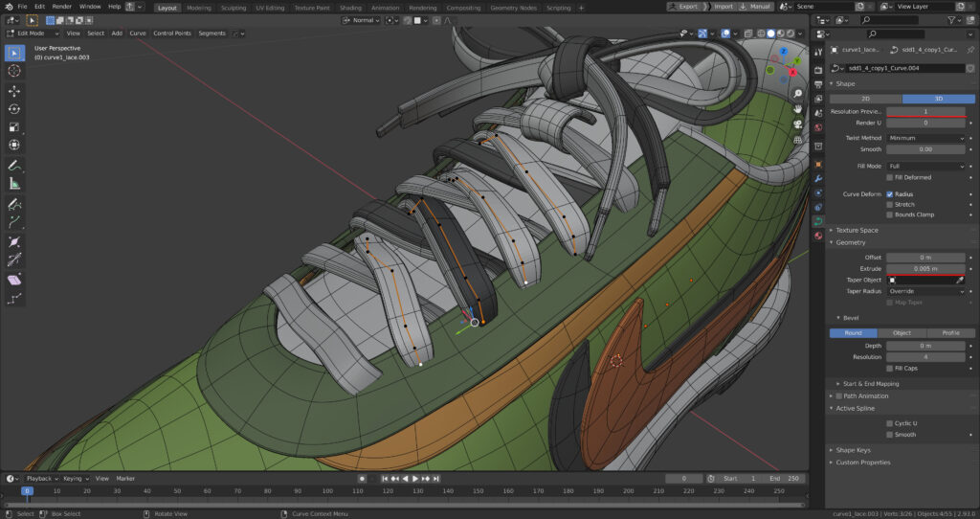
Task: Open the Render menu
Action: (x=62, y=7)
